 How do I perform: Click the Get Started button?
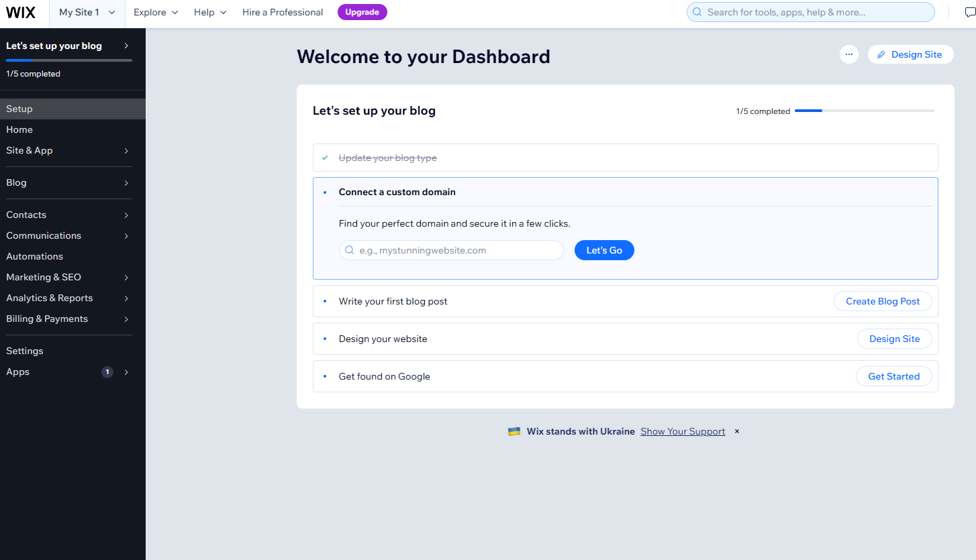(x=894, y=376)
